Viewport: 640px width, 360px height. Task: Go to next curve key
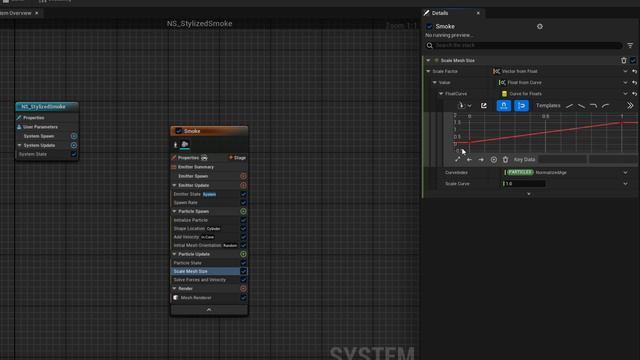(x=481, y=160)
